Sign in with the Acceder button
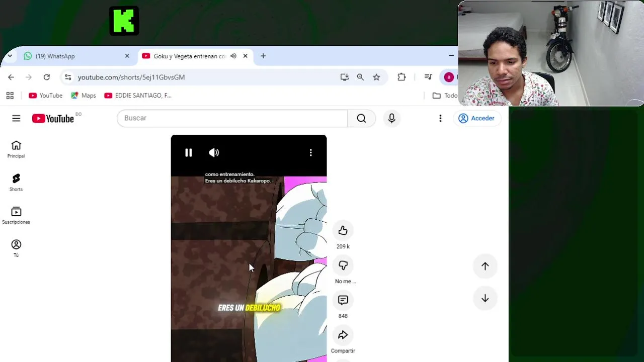Viewport: 644px width, 362px height. (477, 118)
